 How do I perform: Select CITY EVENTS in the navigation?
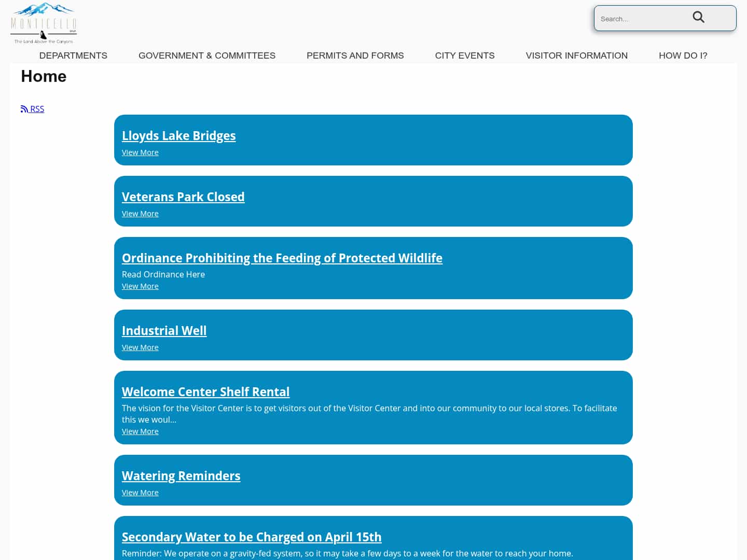[x=465, y=55]
